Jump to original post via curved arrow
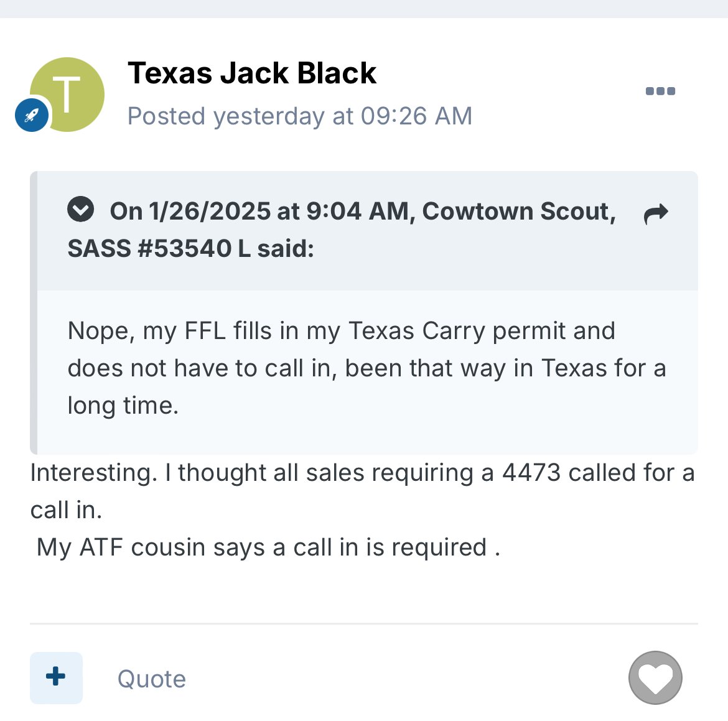The image size is (728, 721). pyautogui.click(x=656, y=213)
